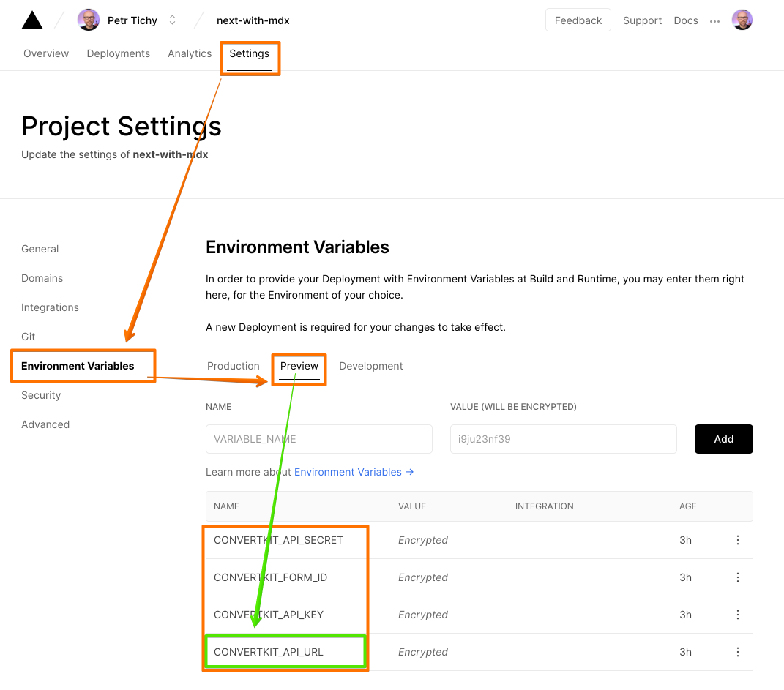784x690 pixels.
Task: Open options for CONVERTKIT_API_URL row
Action: pyautogui.click(x=737, y=652)
